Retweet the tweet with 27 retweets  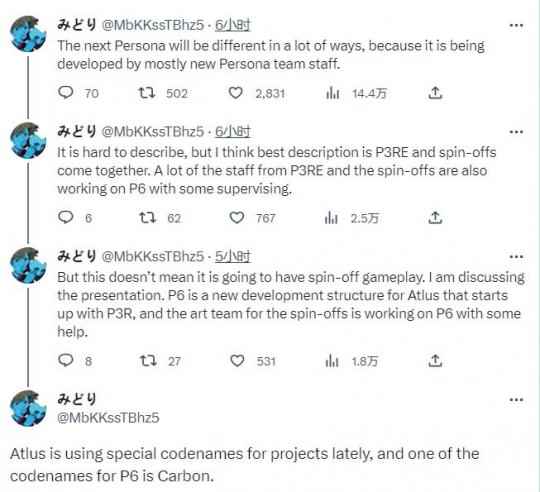(148, 361)
